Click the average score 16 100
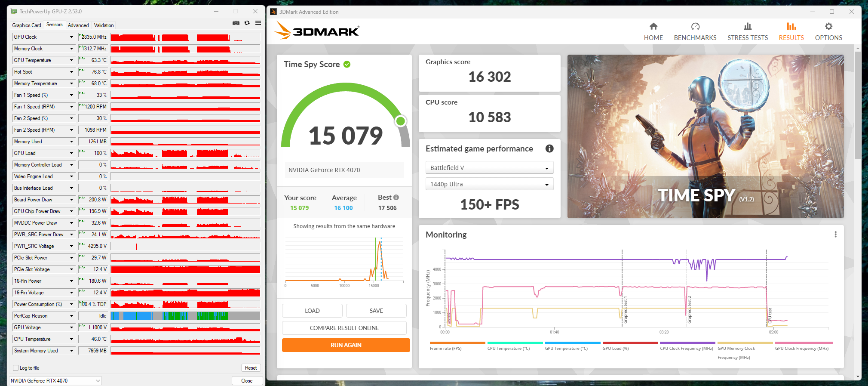This screenshot has height=386, width=868. pyautogui.click(x=344, y=208)
